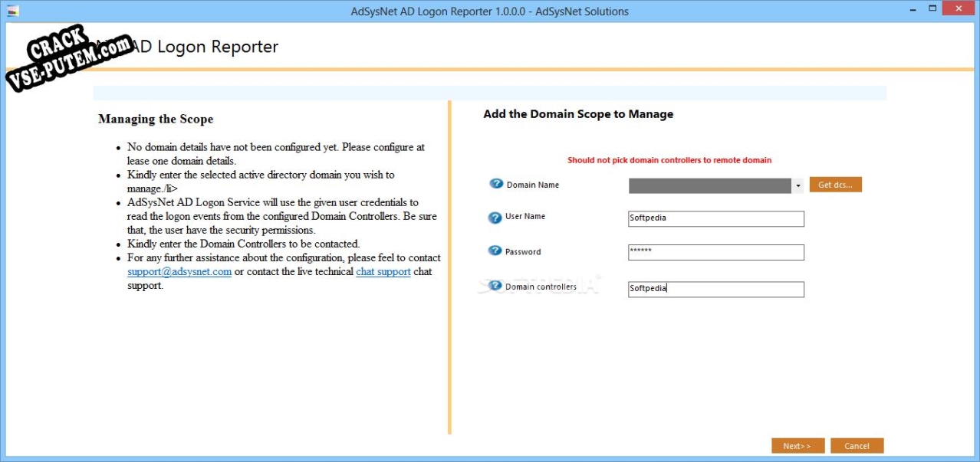This screenshot has width=980, height=462.
Task: Select the Domain controllers text field
Action: pyautogui.click(x=715, y=290)
